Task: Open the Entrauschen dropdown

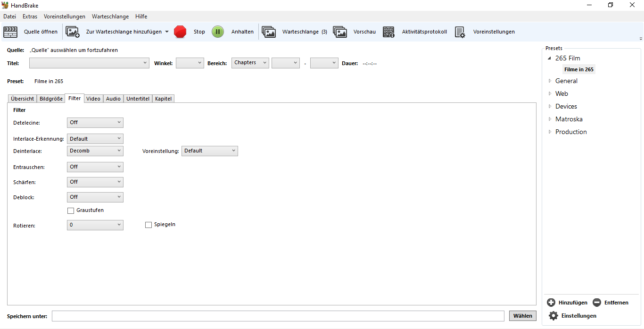Action: [x=95, y=167]
